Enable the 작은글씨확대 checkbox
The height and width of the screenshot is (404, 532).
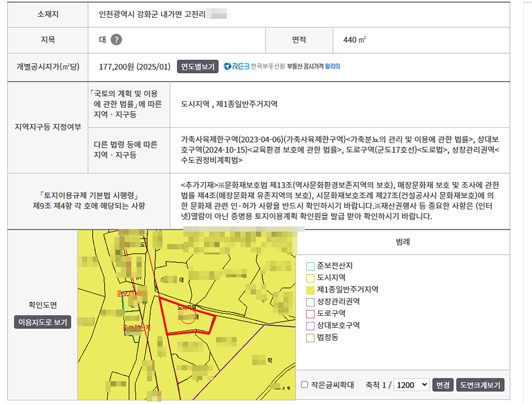pos(304,384)
